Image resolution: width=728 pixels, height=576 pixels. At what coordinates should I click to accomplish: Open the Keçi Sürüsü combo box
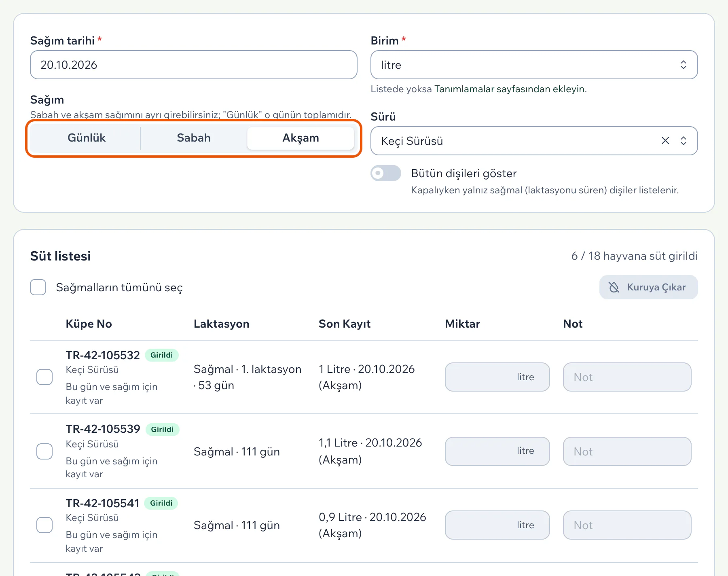534,141
